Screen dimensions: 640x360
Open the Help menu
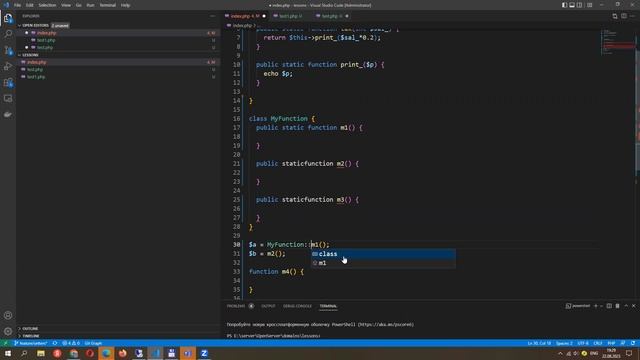[x=125, y=5]
